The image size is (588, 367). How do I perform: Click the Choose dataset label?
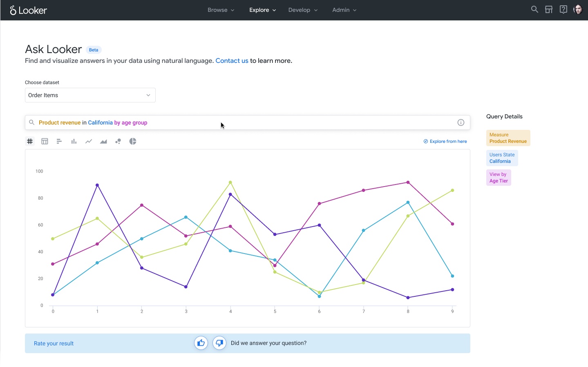coord(42,82)
